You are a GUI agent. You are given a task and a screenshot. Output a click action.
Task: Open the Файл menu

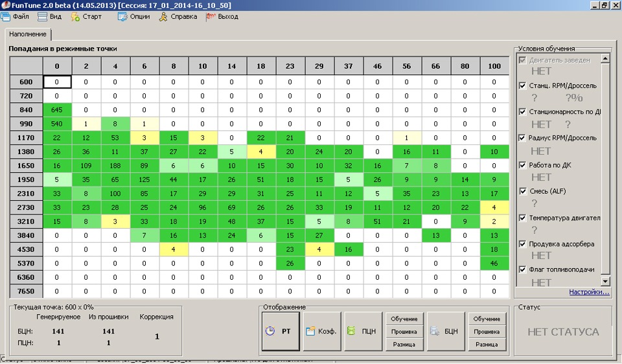coord(15,17)
